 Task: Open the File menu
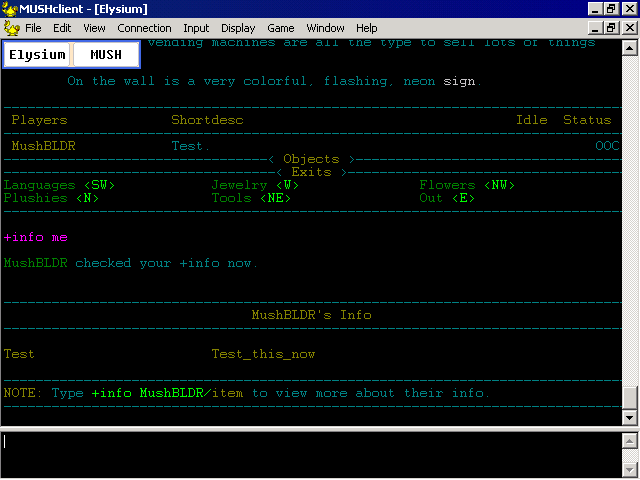(33, 28)
